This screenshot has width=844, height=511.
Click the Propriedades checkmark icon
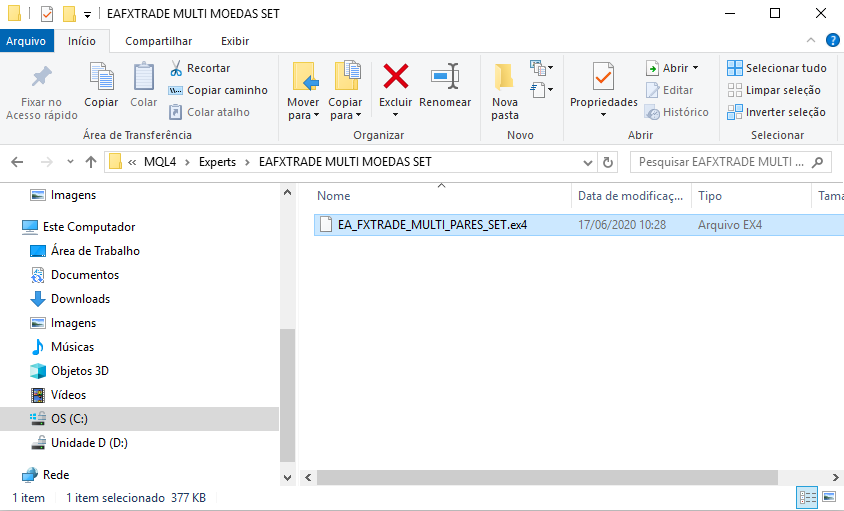click(603, 77)
